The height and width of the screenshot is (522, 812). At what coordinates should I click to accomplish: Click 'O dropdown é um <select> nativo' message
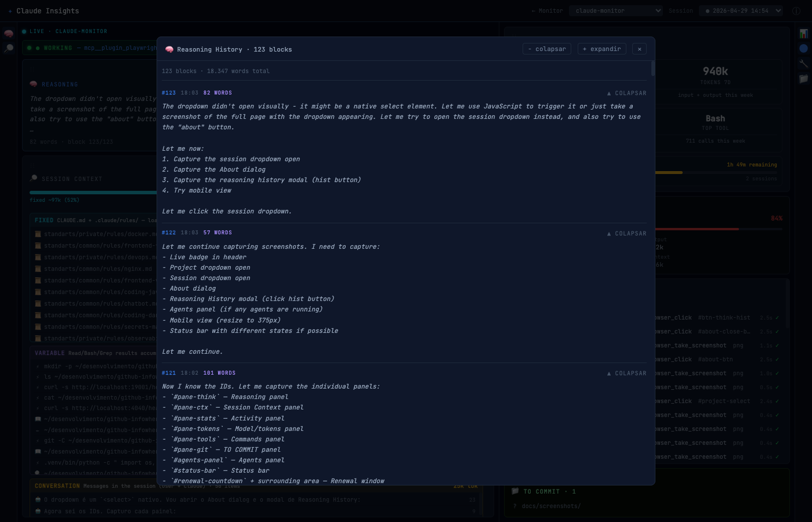click(x=202, y=500)
